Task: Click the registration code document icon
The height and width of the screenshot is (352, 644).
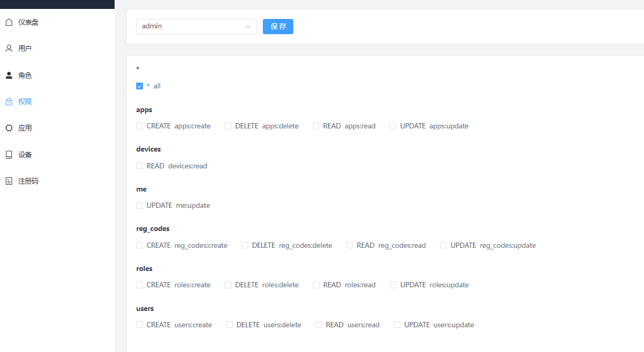Action: [9, 181]
